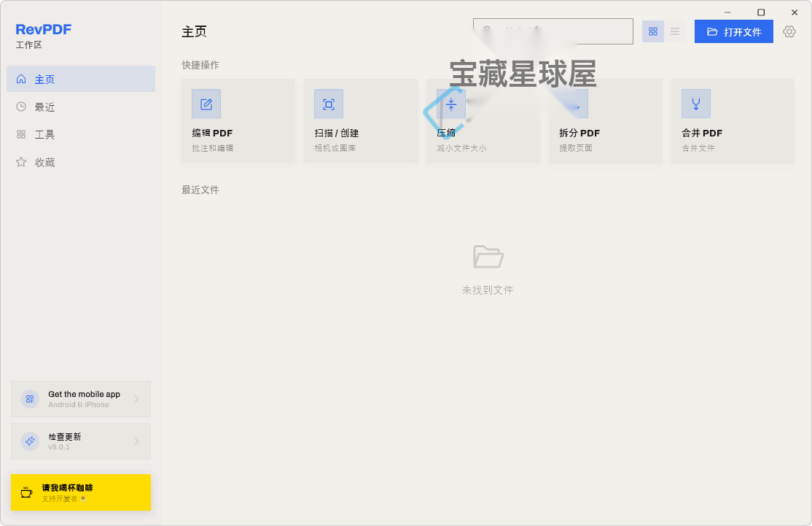Open the 主页 sidebar item
The image size is (812, 526).
(x=81, y=79)
